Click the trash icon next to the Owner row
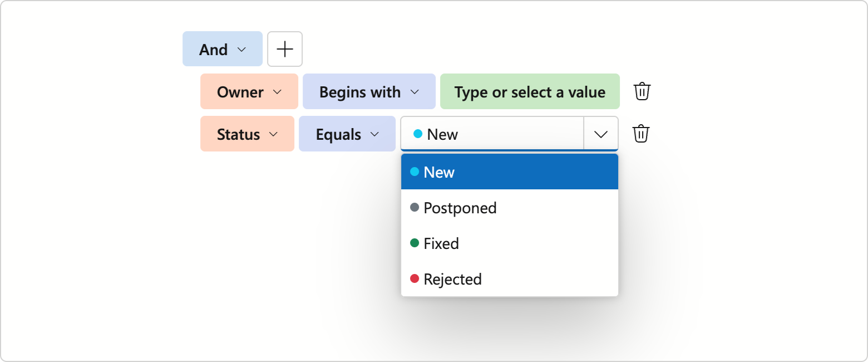 (642, 91)
